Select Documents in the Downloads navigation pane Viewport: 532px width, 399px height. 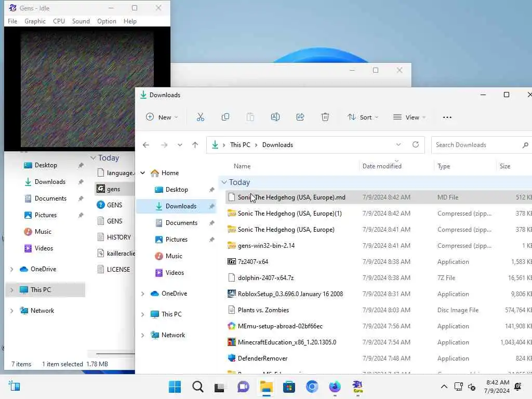point(181,223)
